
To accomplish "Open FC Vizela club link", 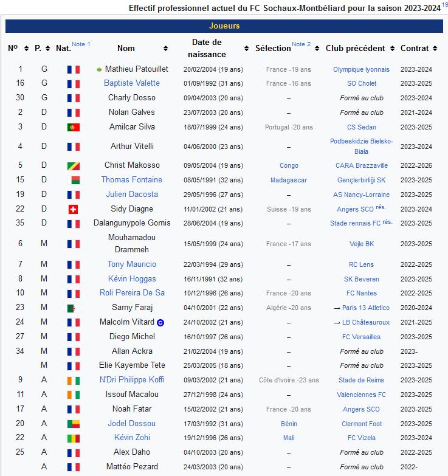I will tap(362, 438).
